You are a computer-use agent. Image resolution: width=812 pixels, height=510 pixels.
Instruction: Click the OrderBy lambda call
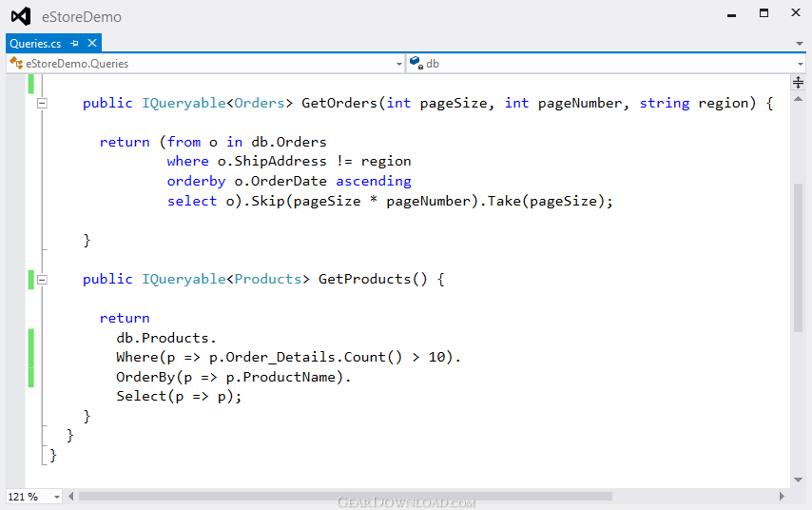pos(234,377)
